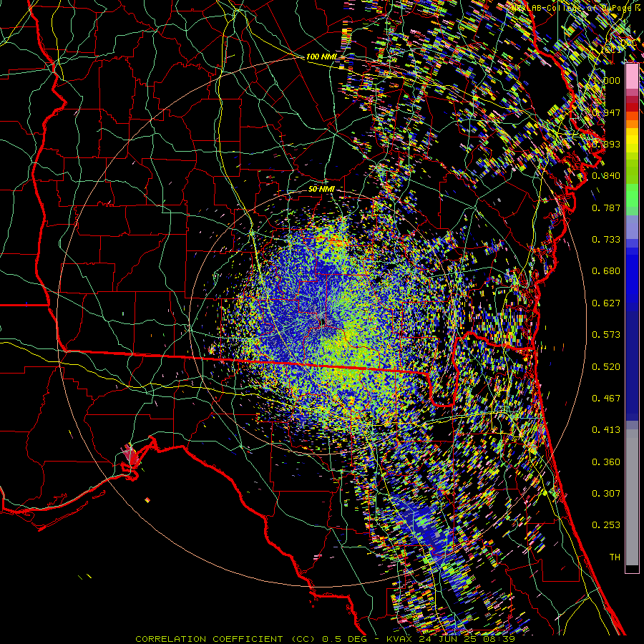Select the 0.520 scale value
The height and width of the screenshot is (644, 644).
coord(606,367)
